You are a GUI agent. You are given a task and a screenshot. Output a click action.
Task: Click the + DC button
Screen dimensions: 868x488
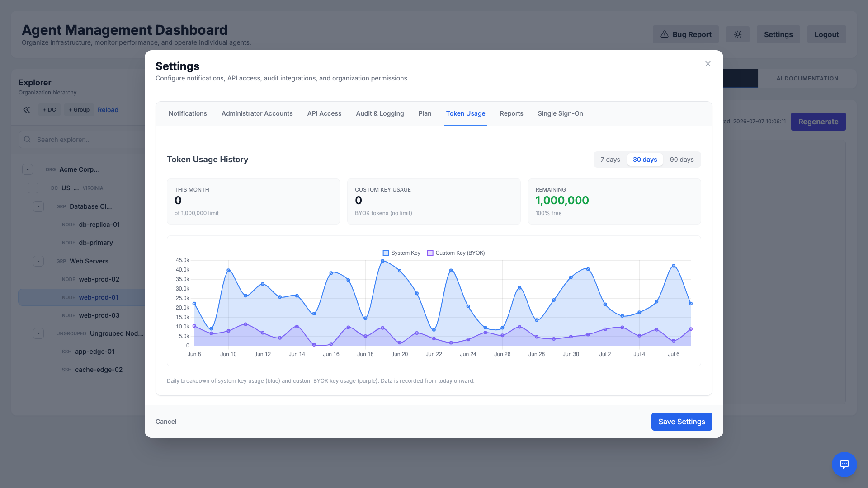(x=49, y=110)
